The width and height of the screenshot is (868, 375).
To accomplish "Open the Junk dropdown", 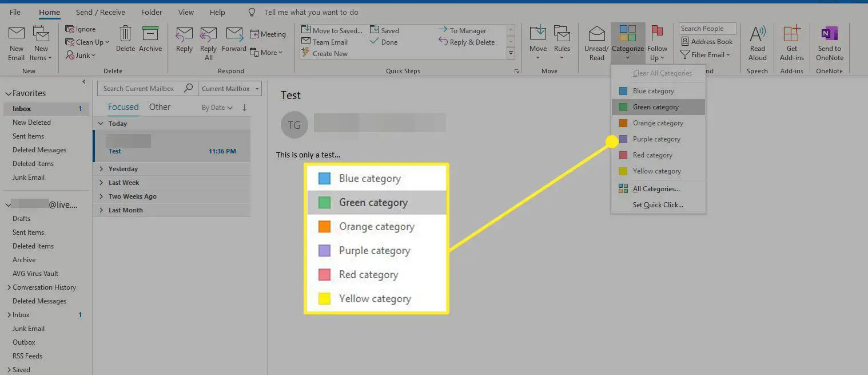I will click(80, 55).
